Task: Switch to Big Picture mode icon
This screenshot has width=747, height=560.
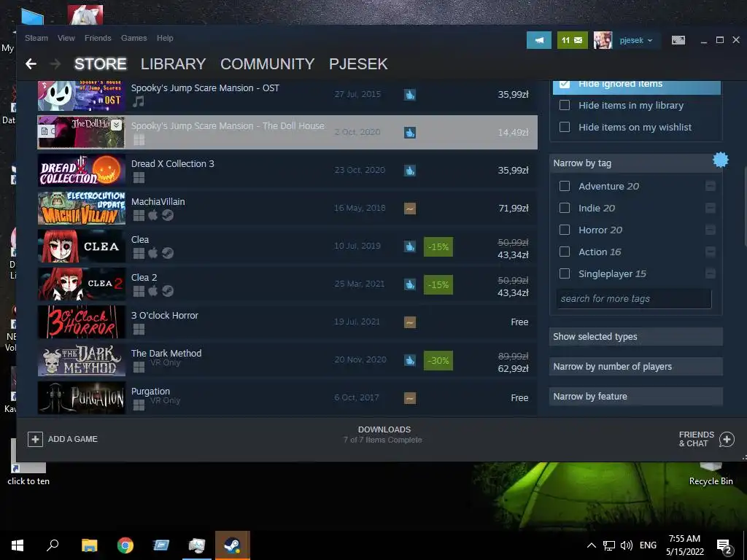Action: [x=678, y=41]
